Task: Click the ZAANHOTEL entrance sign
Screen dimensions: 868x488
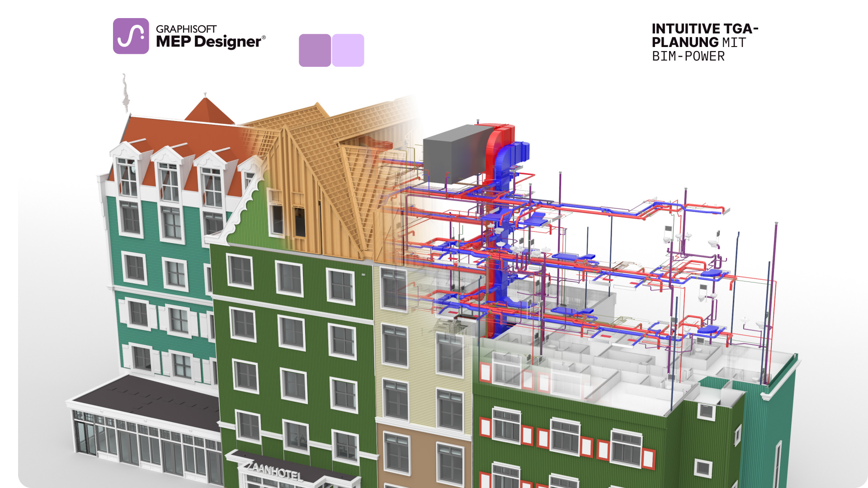Action: click(x=274, y=471)
